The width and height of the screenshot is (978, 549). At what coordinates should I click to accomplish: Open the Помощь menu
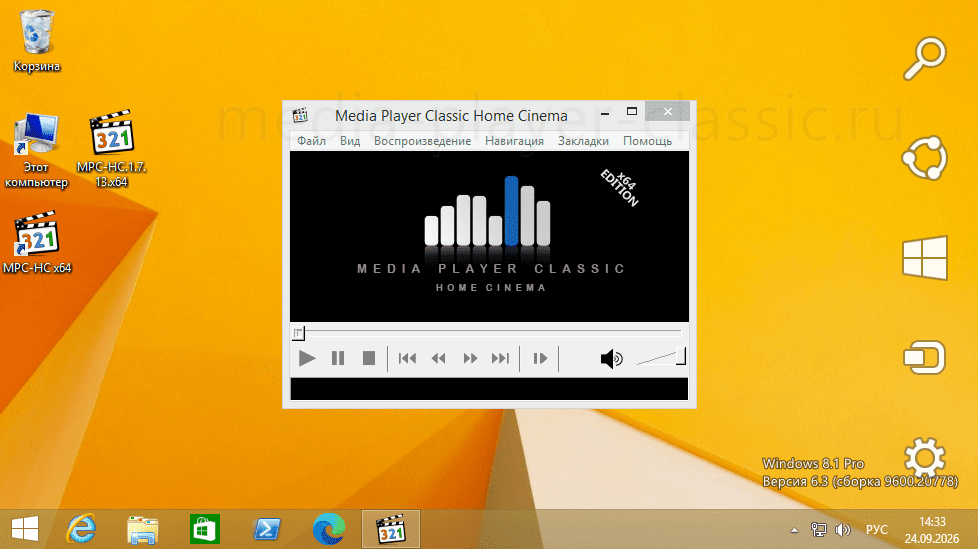(x=647, y=141)
